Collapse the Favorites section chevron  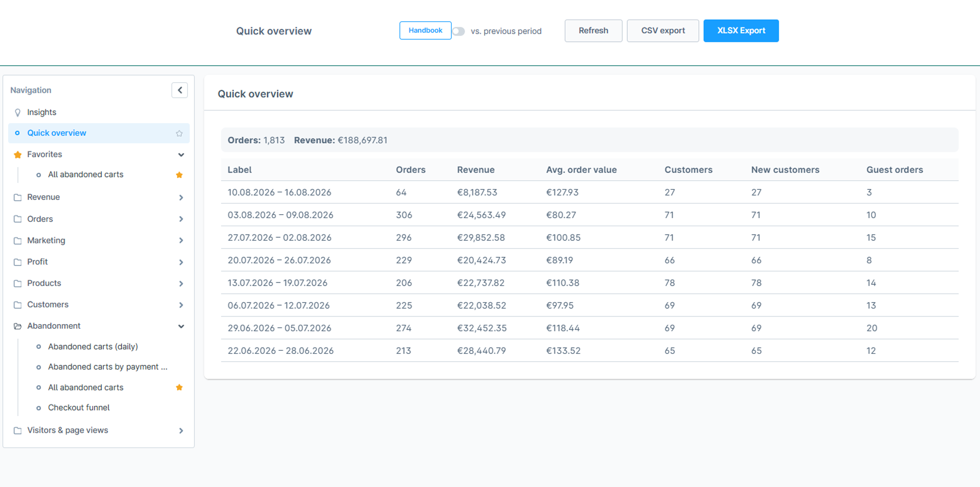pyautogui.click(x=181, y=155)
